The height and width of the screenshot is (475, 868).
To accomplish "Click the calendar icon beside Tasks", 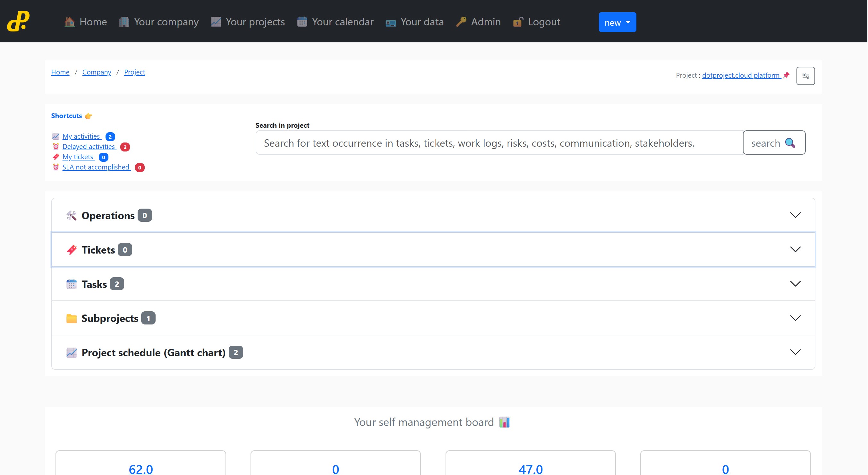I will pos(71,284).
